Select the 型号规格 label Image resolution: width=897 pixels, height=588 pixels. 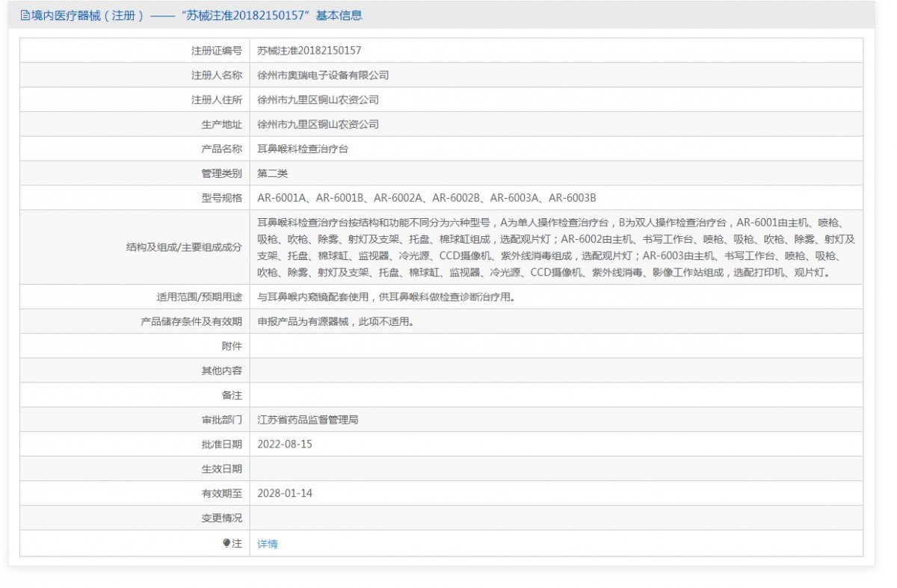tap(222, 199)
